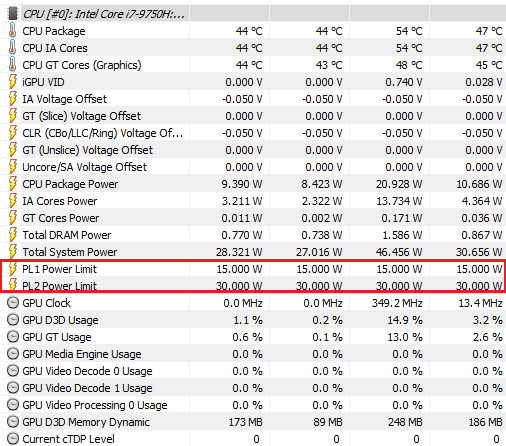Screen dimensions: 506x446
Task: Click clock icon beside Current cTDP Level
Action: (13, 439)
